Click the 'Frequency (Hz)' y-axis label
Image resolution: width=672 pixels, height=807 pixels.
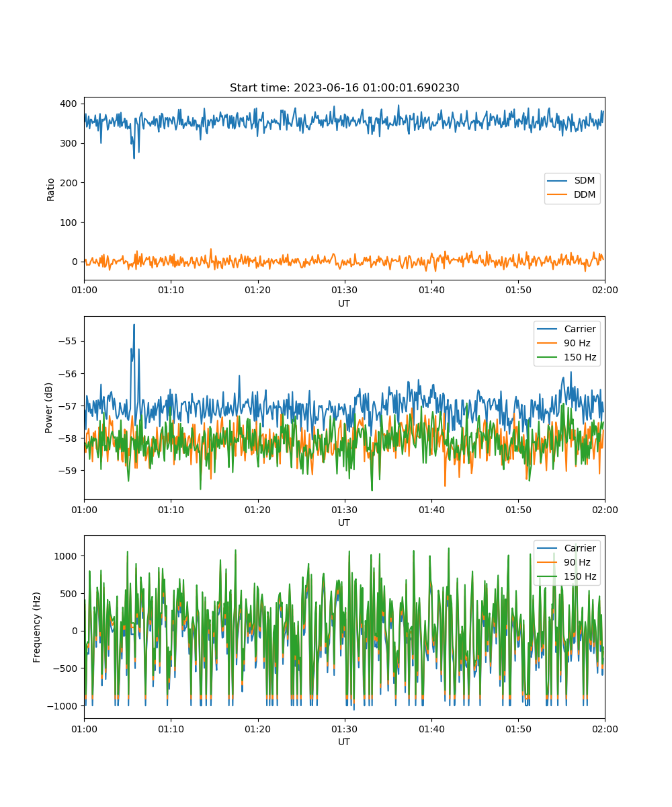[x=37, y=627]
